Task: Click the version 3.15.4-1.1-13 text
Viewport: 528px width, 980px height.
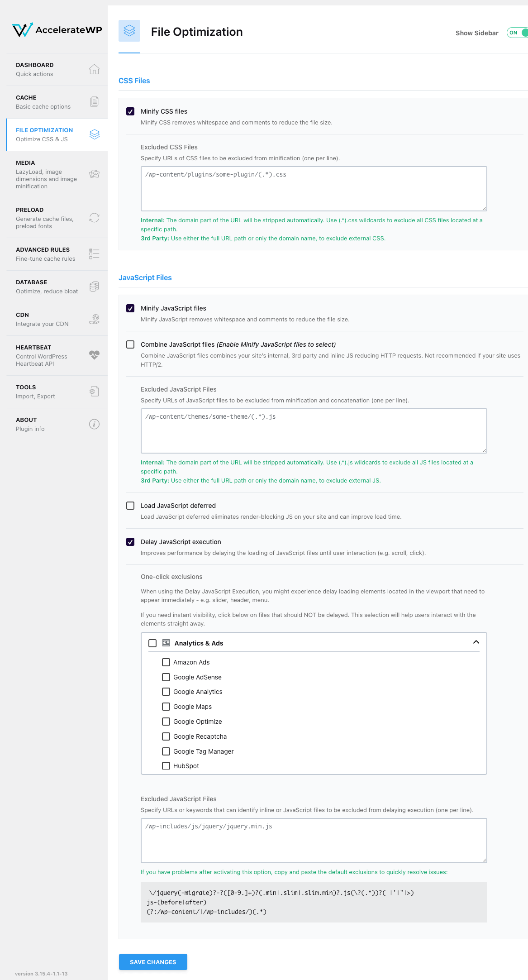Action: click(x=41, y=974)
